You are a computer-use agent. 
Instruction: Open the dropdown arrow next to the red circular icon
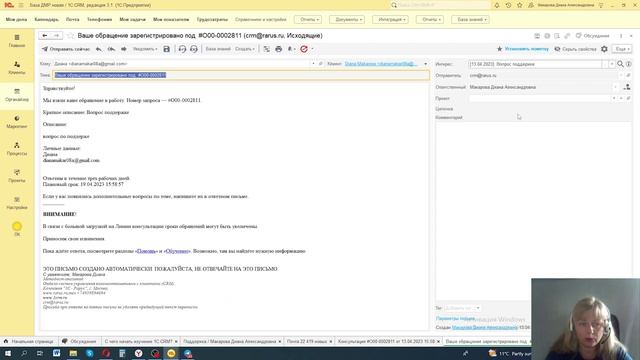(313, 49)
